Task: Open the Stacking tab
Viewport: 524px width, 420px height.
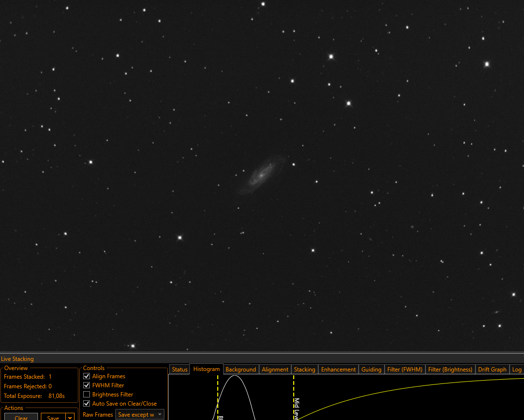Action: pos(304,370)
